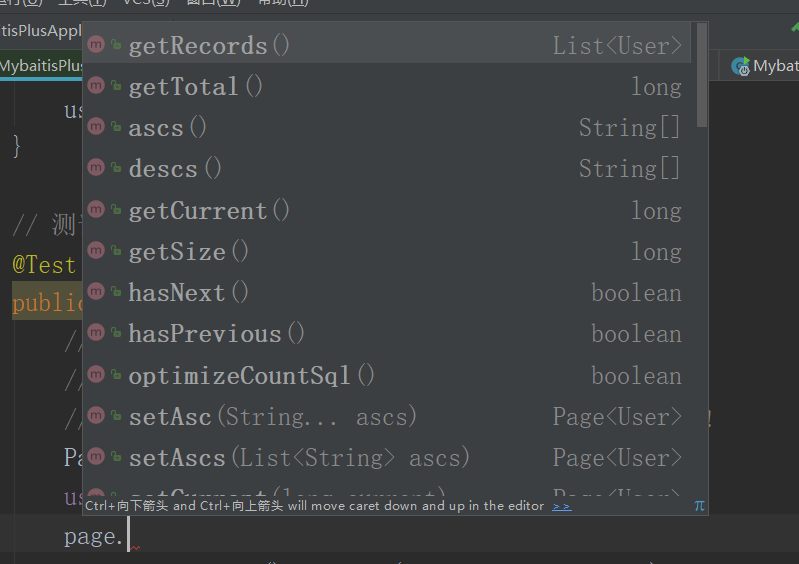Select setAscs(List<String> ascs) suggestion

pyautogui.click(x=387, y=458)
